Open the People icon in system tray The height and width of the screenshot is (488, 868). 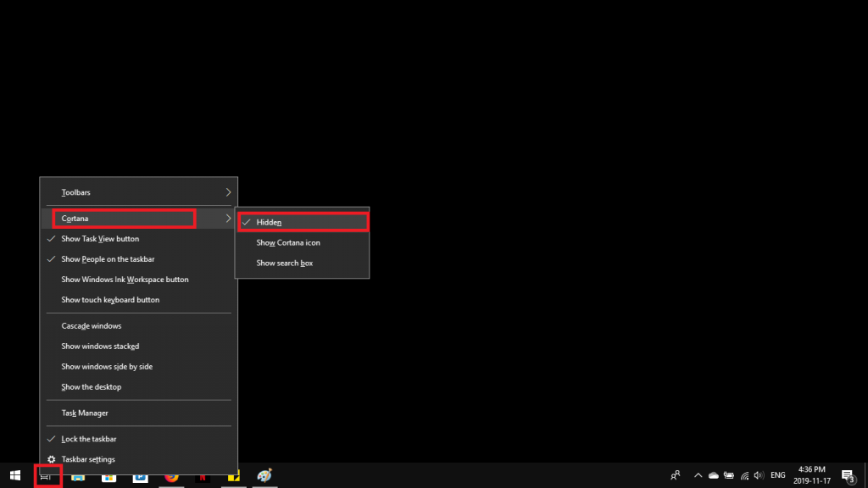click(x=676, y=475)
